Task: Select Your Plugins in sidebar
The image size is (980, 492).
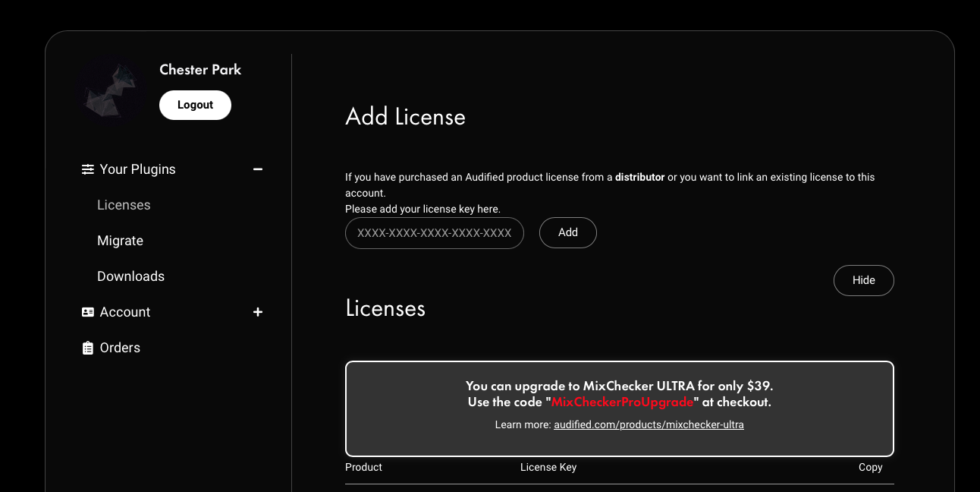Action: click(x=137, y=169)
